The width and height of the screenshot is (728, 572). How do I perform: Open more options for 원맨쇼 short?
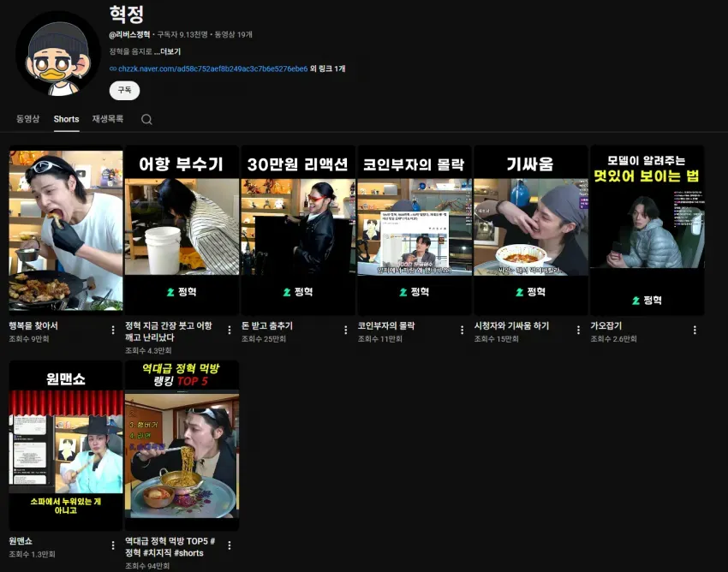[x=113, y=545]
